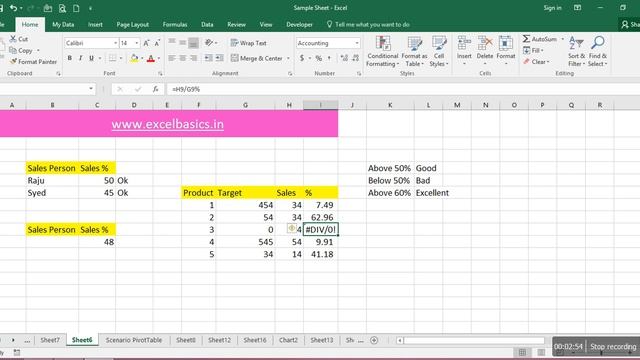Open the font size 14 dropdown
Image resolution: width=640 pixels, height=360 pixels.
[x=137, y=43]
